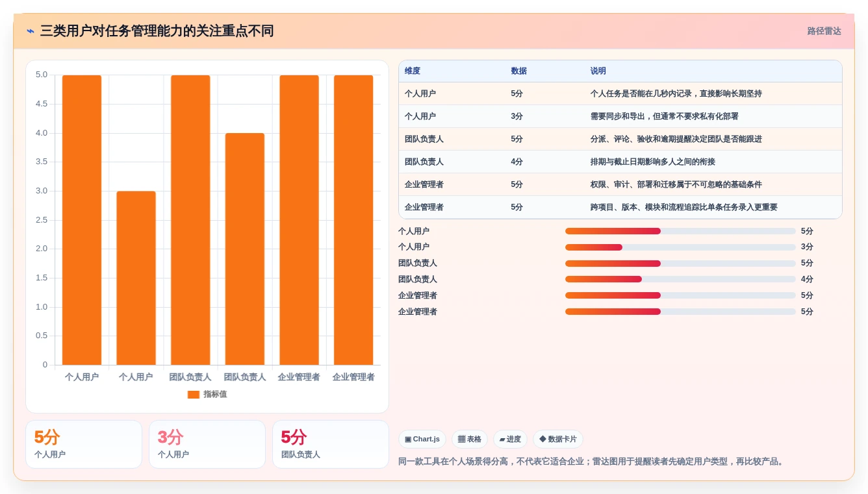Viewport: 868px width, 494px height.
Task: Click the 说明 column header
Action: click(x=598, y=71)
